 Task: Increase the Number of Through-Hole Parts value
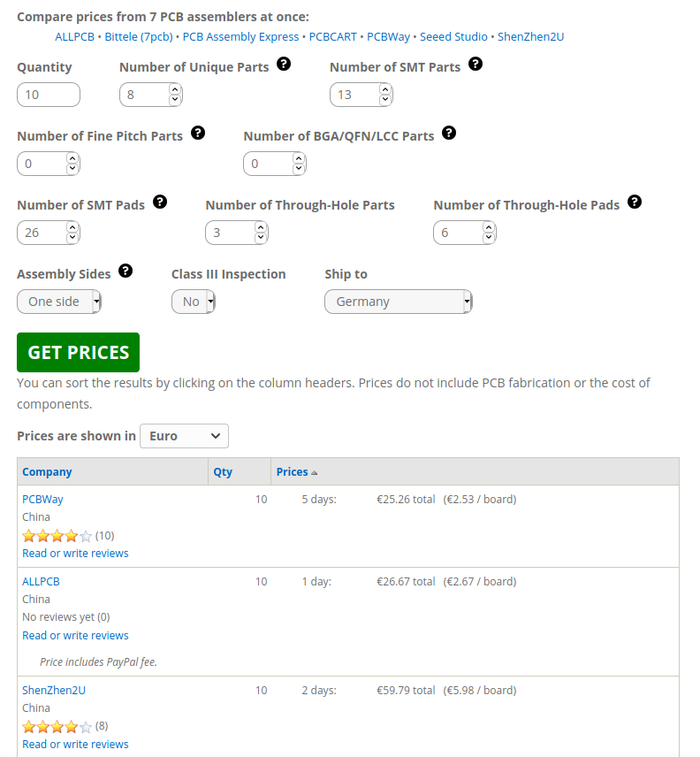[x=261, y=227]
